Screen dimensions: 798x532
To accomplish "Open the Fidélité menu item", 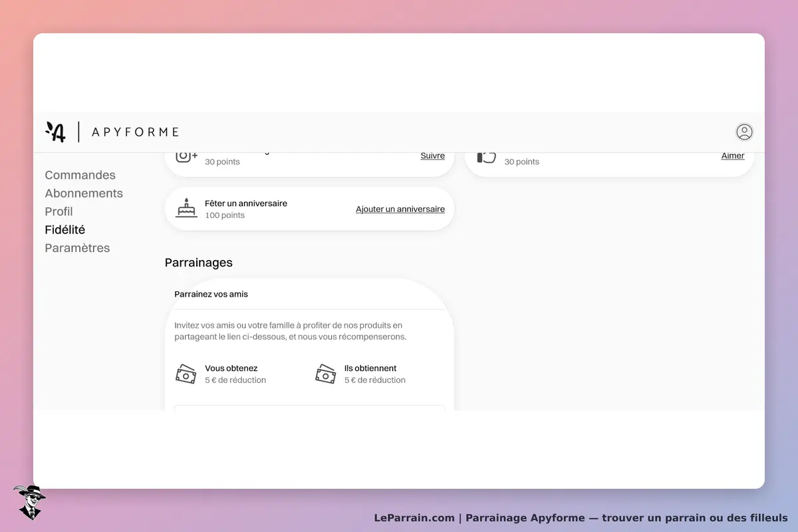I will (x=65, y=229).
